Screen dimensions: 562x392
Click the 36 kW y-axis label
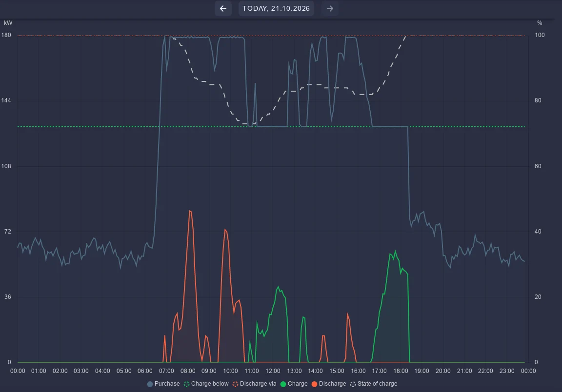point(7,297)
